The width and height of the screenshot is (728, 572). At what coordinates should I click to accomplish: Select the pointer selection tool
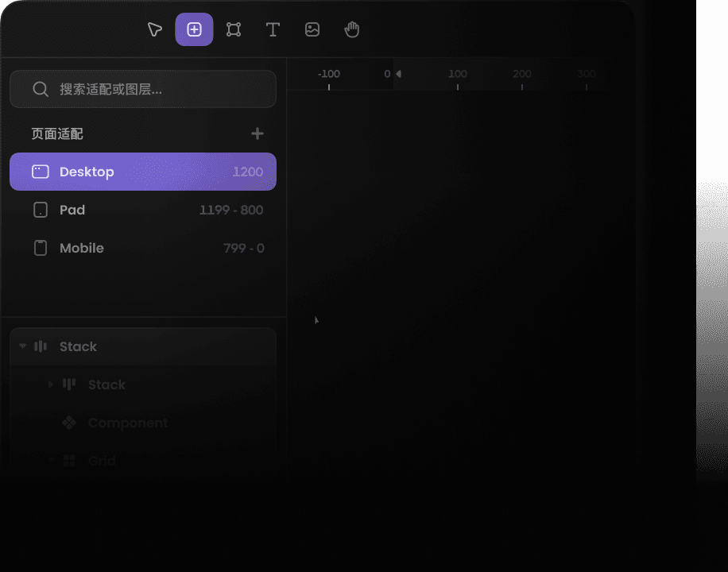(x=154, y=29)
